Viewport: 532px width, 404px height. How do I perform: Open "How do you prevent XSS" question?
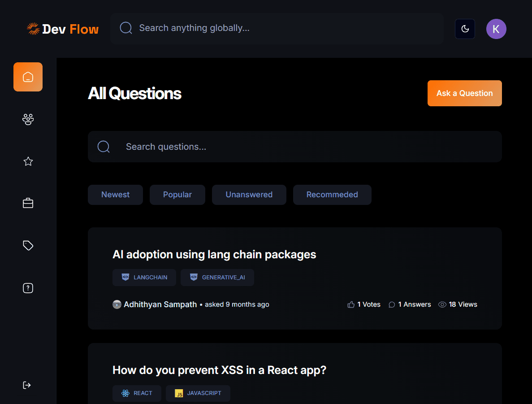pos(219,370)
